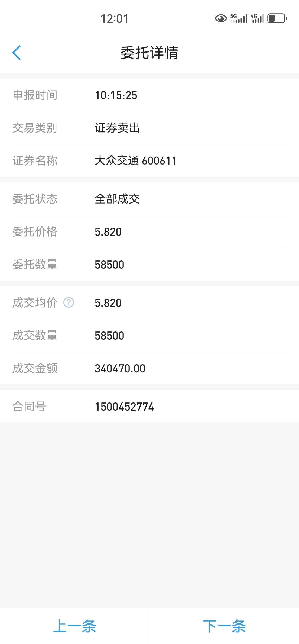Tap the 成交金额 value 340470.00
This screenshot has height=644, width=299.
(x=120, y=369)
